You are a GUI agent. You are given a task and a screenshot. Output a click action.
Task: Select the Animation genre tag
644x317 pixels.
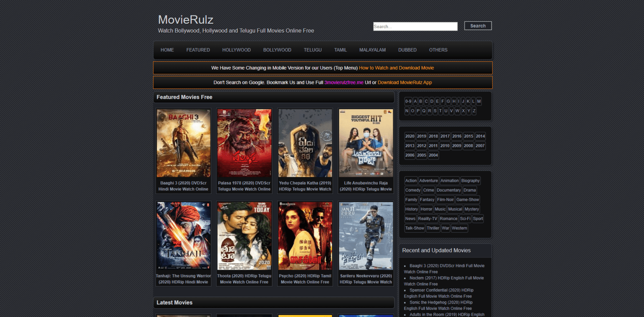tap(449, 181)
